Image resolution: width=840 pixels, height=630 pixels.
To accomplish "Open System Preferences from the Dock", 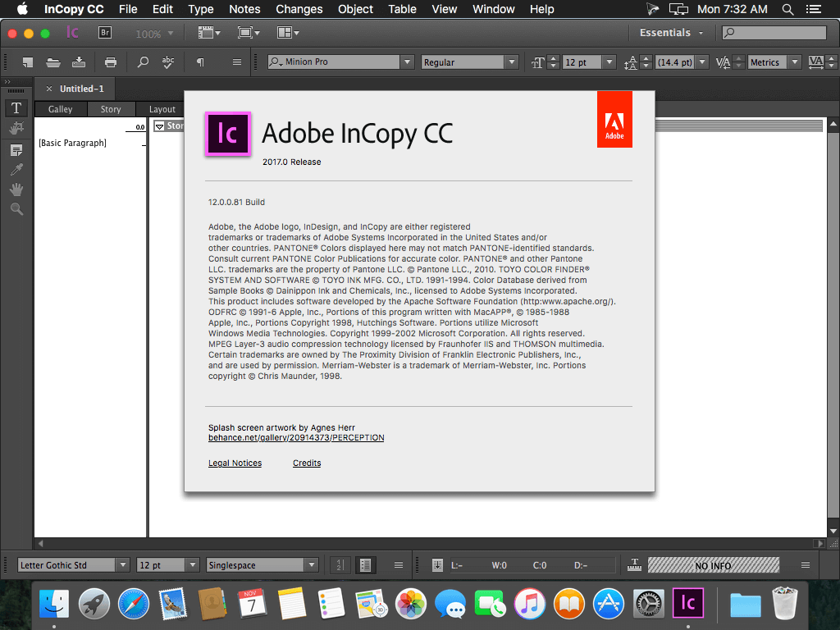I will pos(648,605).
